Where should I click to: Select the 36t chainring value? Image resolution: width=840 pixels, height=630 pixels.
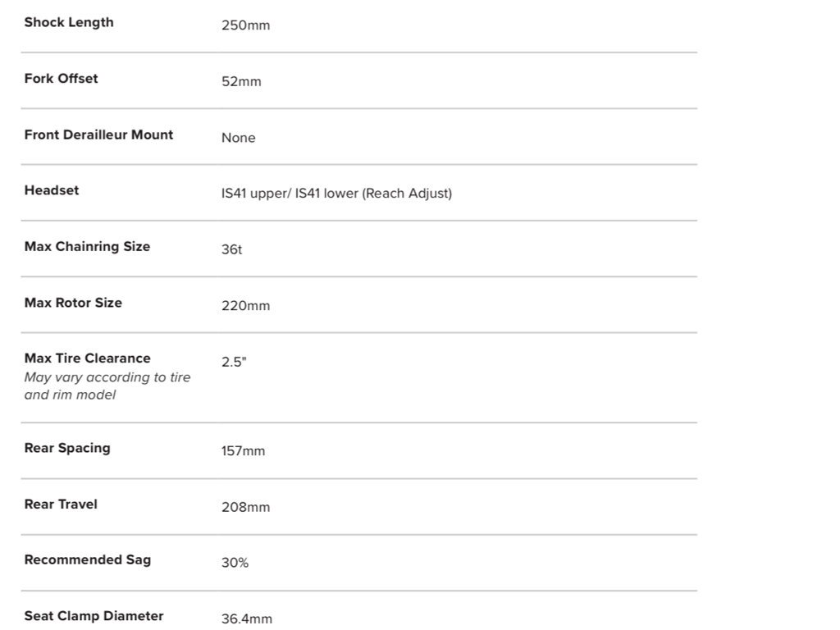click(231, 249)
